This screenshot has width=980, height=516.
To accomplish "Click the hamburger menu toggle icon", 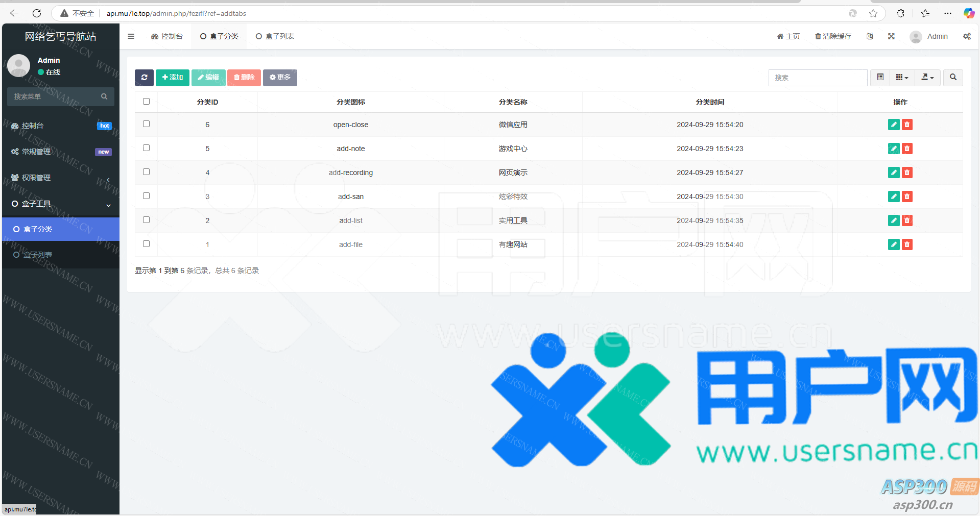I will 131,36.
